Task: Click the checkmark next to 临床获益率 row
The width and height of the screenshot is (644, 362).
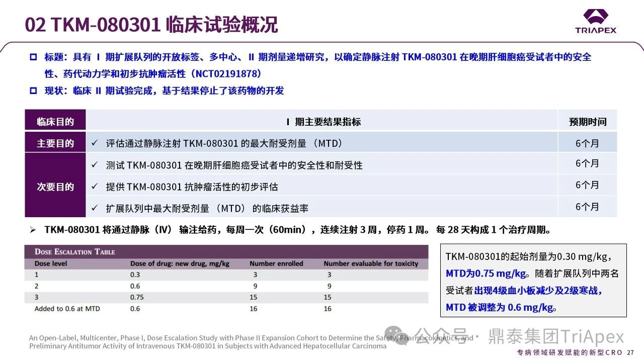Action: point(94,208)
